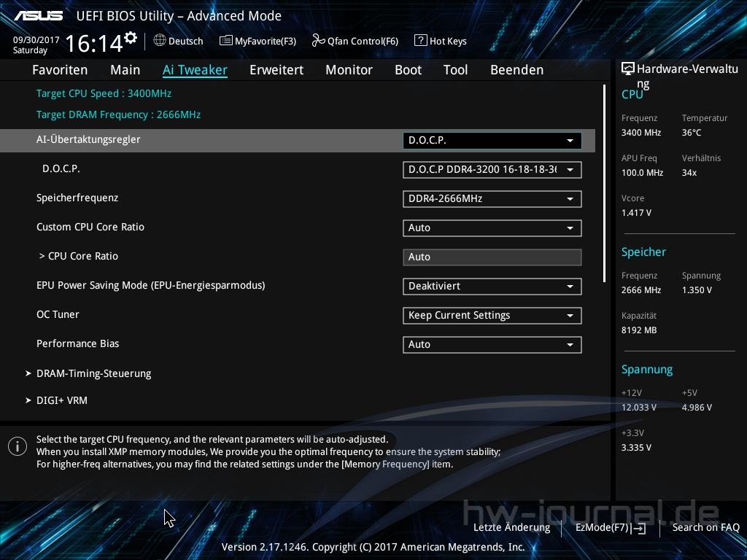Click the BIOS version copyright text
This screenshot has height=560, width=747.
click(x=373, y=547)
